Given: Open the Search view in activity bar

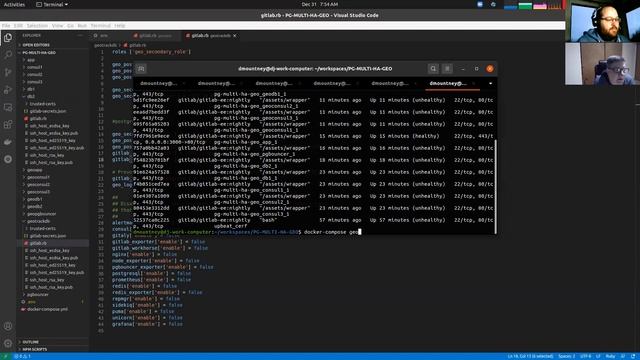Looking at the screenshot, I should tap(8, 55).
